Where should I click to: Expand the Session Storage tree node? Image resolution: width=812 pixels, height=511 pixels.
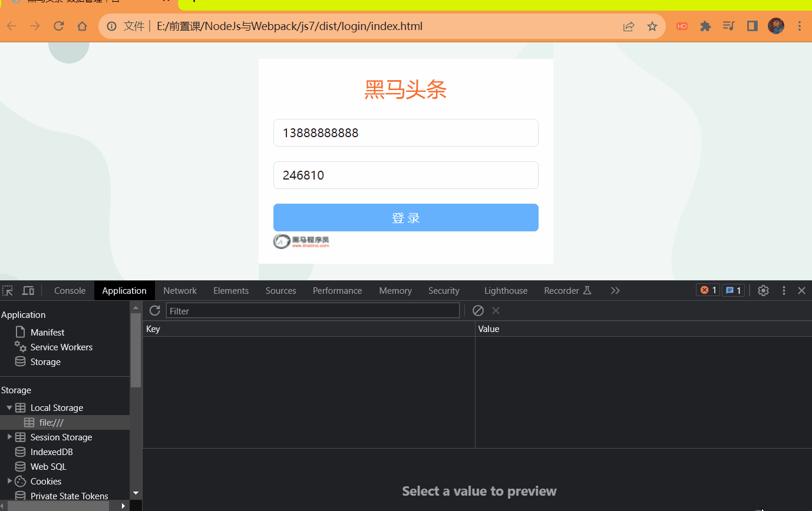point(9,437)
